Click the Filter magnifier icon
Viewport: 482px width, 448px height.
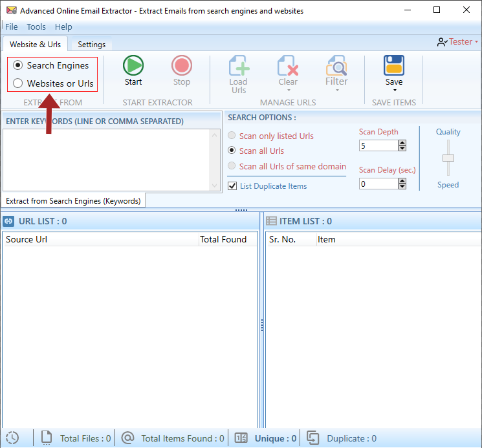click(x=336, y=65)
